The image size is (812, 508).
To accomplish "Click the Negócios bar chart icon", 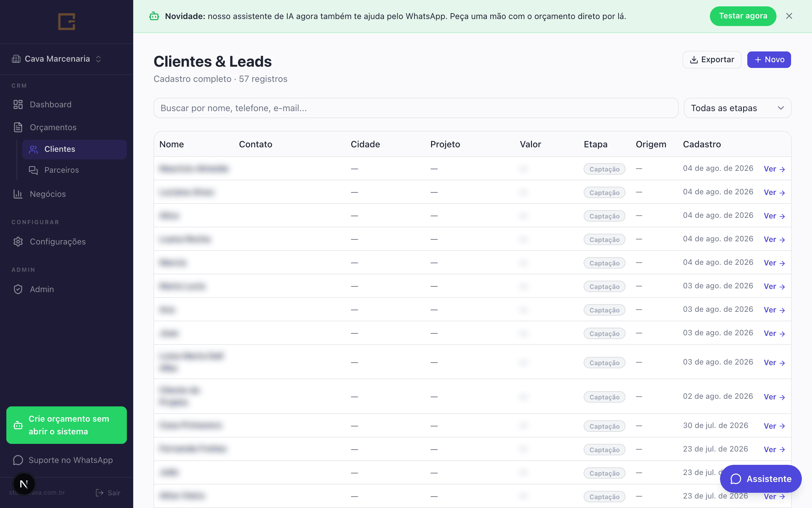I will [18, 194].
